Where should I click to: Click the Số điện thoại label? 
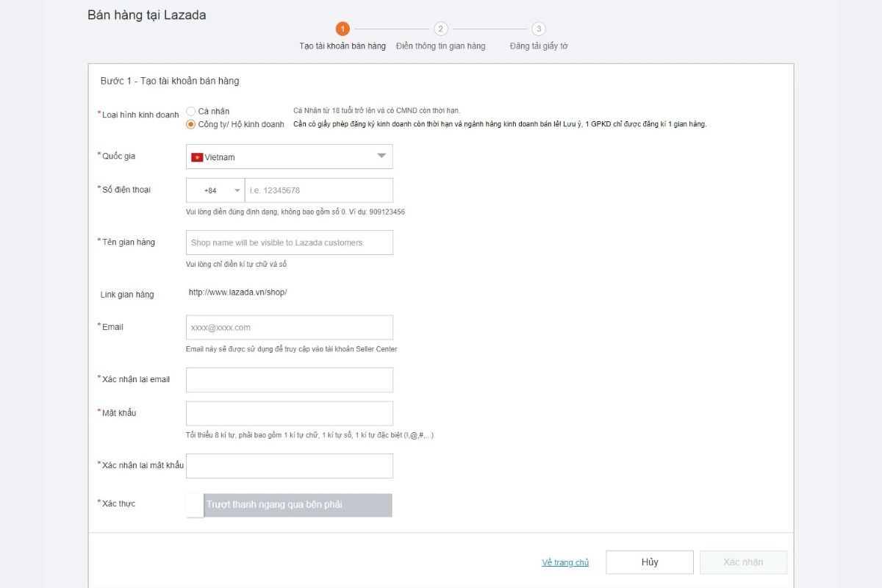126,190
